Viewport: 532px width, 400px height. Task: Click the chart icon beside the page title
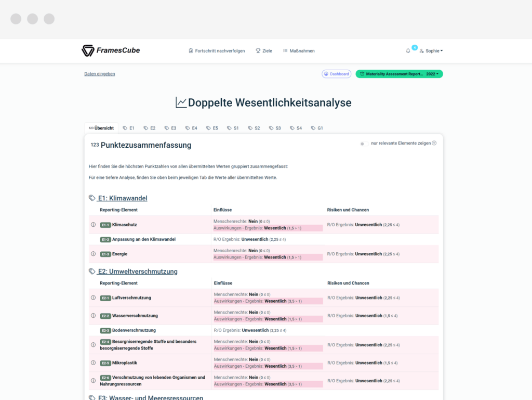(181, 102)
